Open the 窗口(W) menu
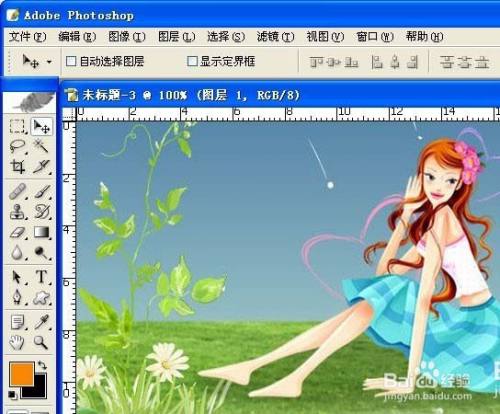 click(x=375, y=36)
